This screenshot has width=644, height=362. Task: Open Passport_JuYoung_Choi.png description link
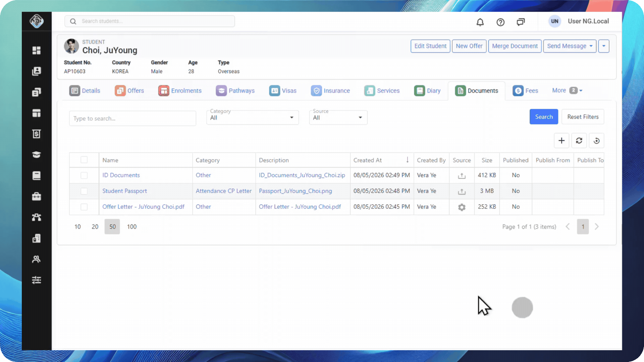295,191
